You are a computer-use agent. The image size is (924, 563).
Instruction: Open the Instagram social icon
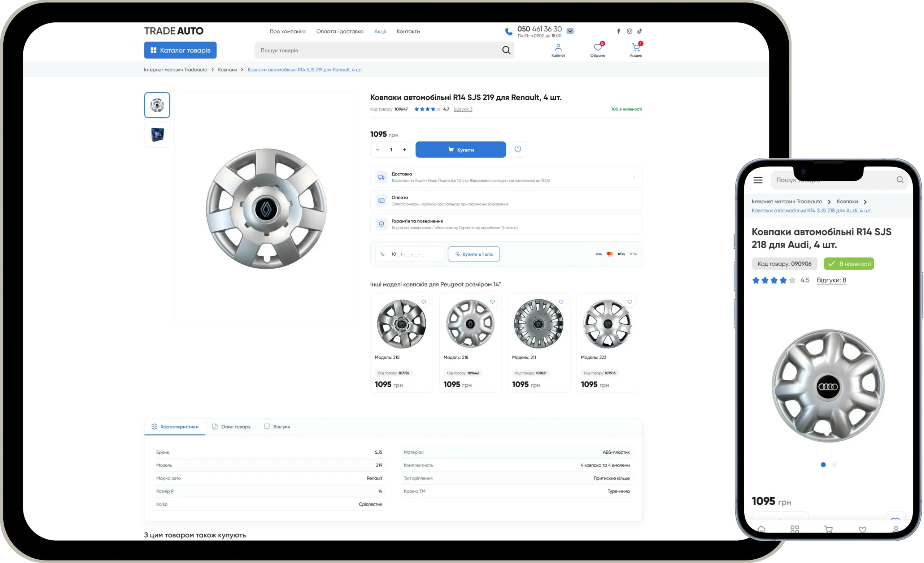pos(629,31)
